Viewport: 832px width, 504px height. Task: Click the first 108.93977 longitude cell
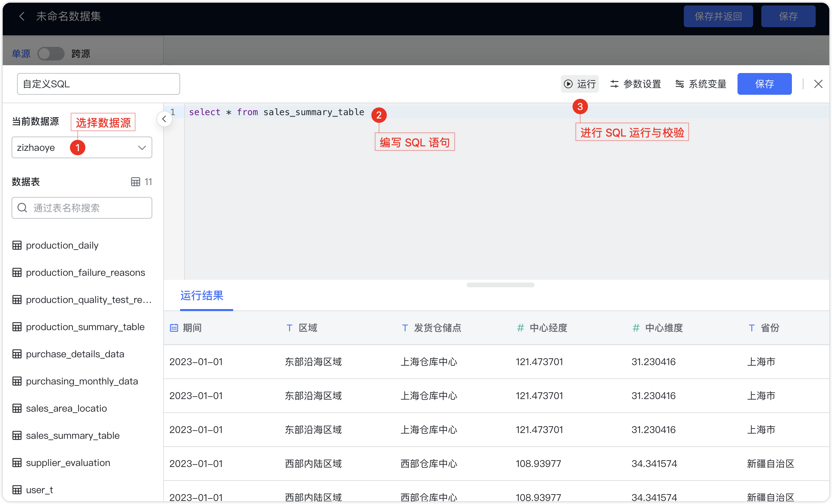click(539, 464)
